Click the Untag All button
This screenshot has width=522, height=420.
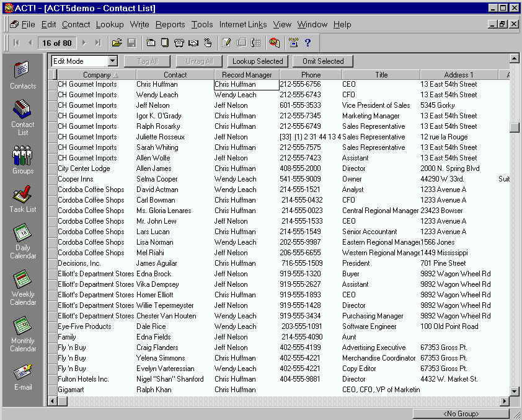tap(199, 61)
